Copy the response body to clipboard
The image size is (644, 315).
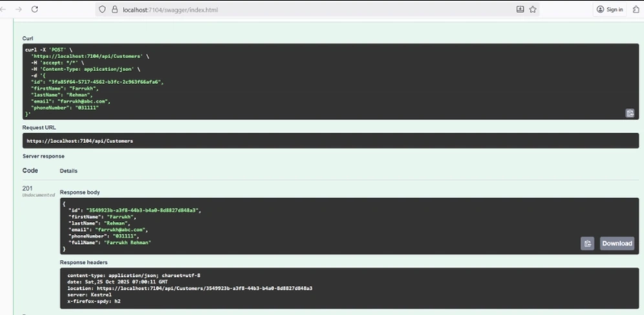[x=587, y=244]
